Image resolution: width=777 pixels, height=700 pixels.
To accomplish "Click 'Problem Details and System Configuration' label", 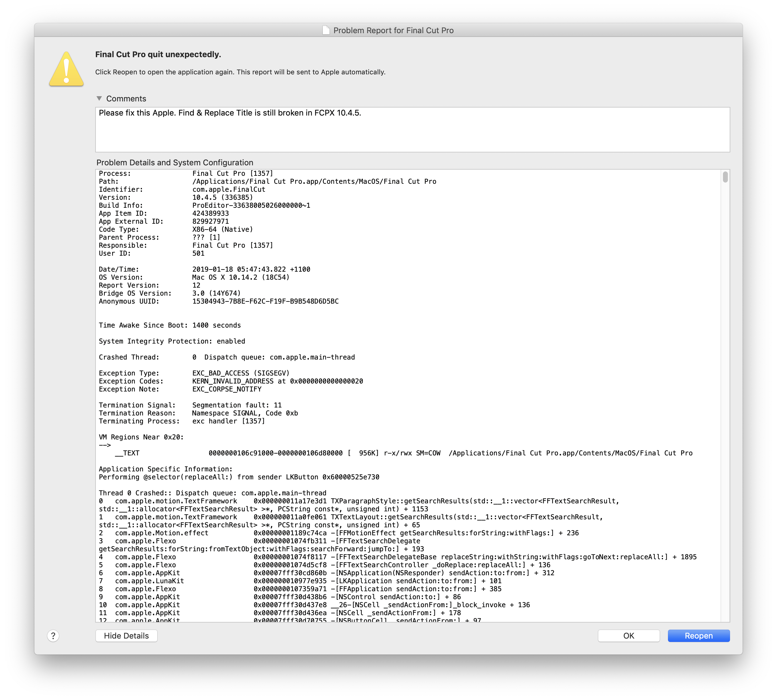I will [x=174, y=162].
